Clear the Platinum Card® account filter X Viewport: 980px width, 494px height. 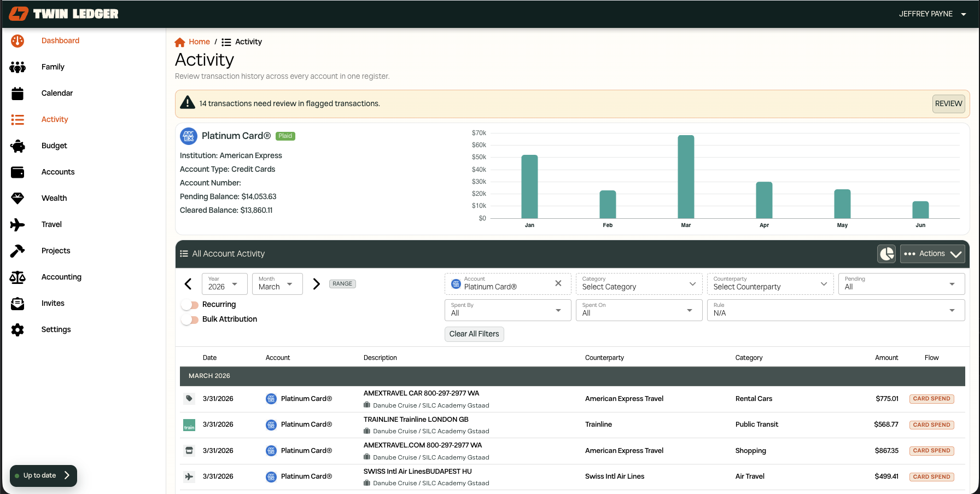point(558,283)
